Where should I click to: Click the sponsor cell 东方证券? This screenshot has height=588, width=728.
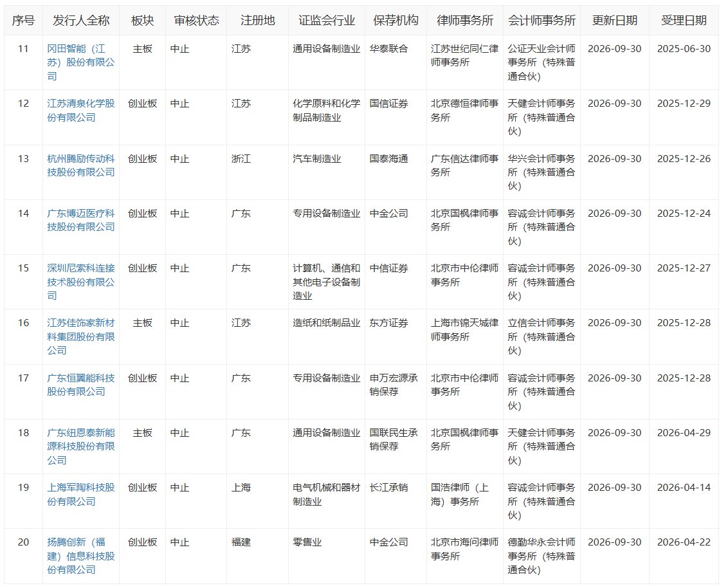(388, 323)
